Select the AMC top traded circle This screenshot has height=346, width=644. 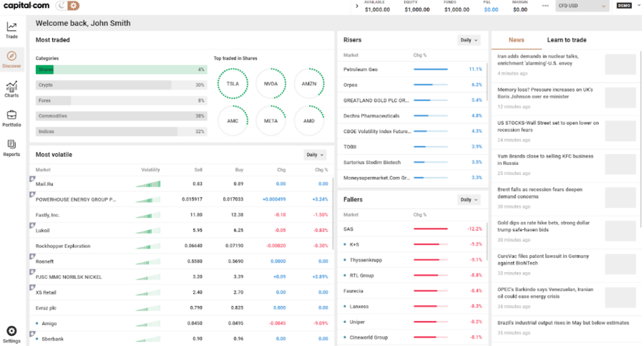click(233, 120)
